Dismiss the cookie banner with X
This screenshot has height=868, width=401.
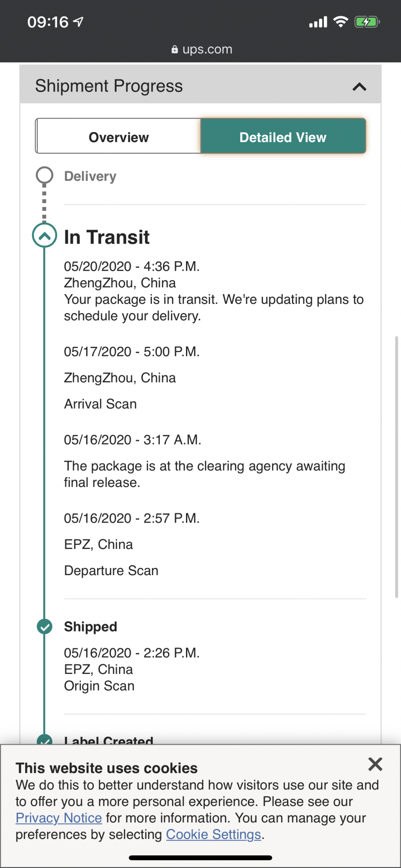(375, 764)
